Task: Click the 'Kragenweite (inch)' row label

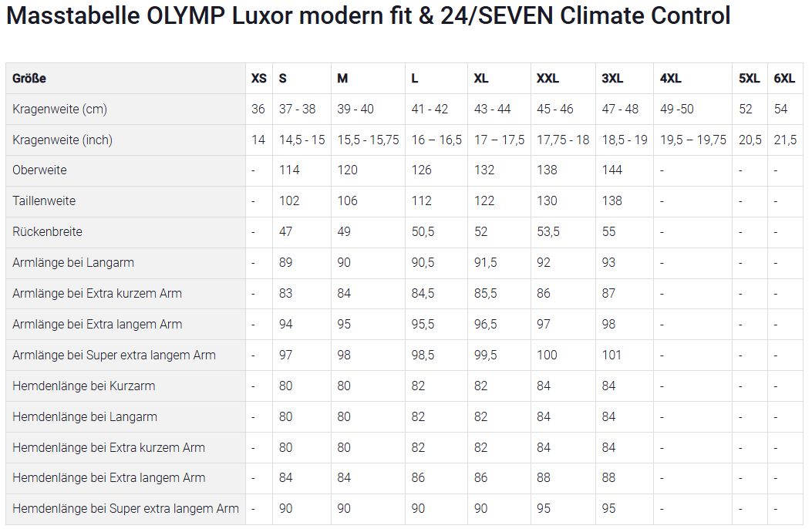Action: pyautogui.click(x=62, y=140)
